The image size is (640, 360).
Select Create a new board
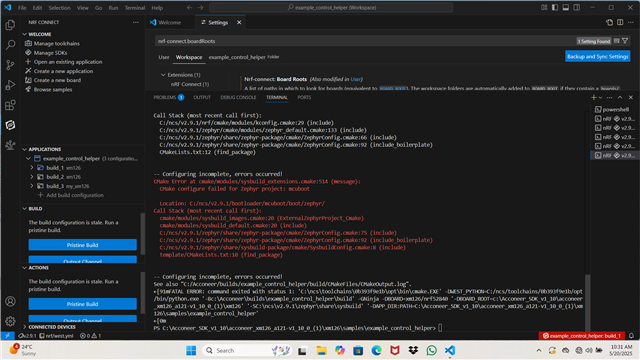tap(57, 80)
